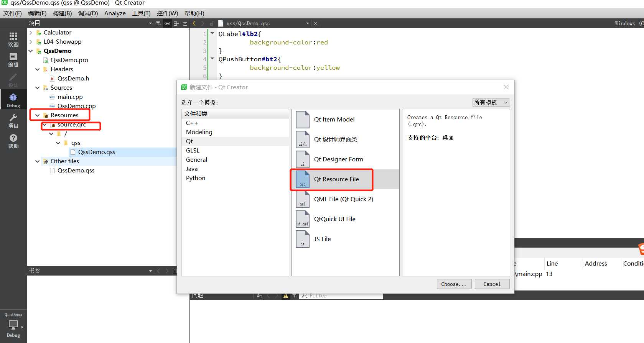Collapse the QssDemo project node
This screenshot has height=343, width=644.
coord(31,51)
